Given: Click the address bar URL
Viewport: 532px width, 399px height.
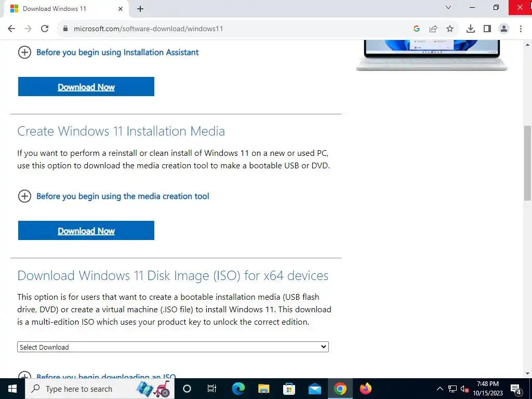Looking at the screenshot, I should (x=148, y=29).
